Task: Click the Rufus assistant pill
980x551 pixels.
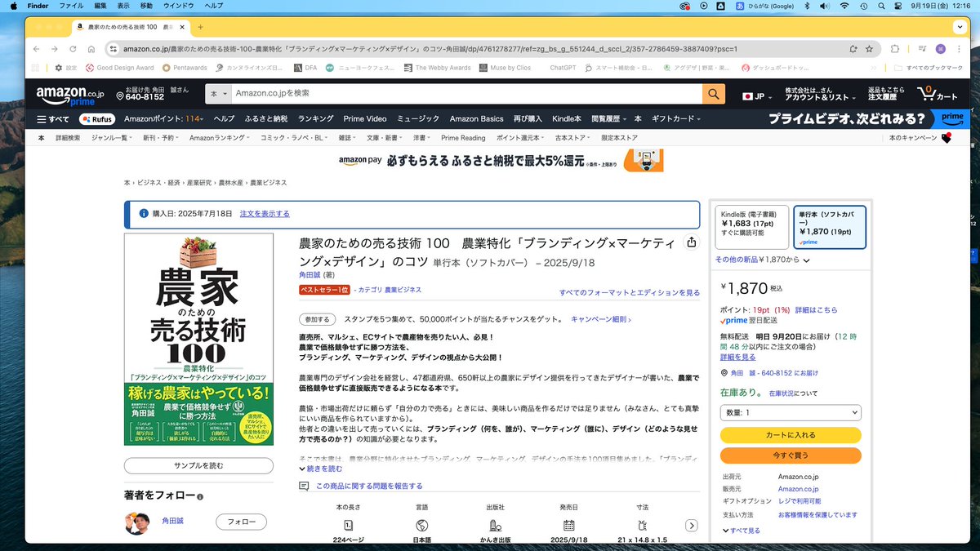Action: (x=96, y=119)
